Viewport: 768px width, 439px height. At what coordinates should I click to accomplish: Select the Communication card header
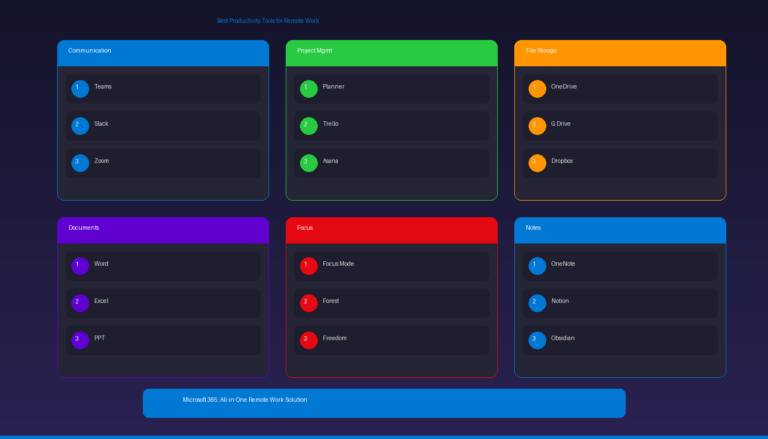163,53
